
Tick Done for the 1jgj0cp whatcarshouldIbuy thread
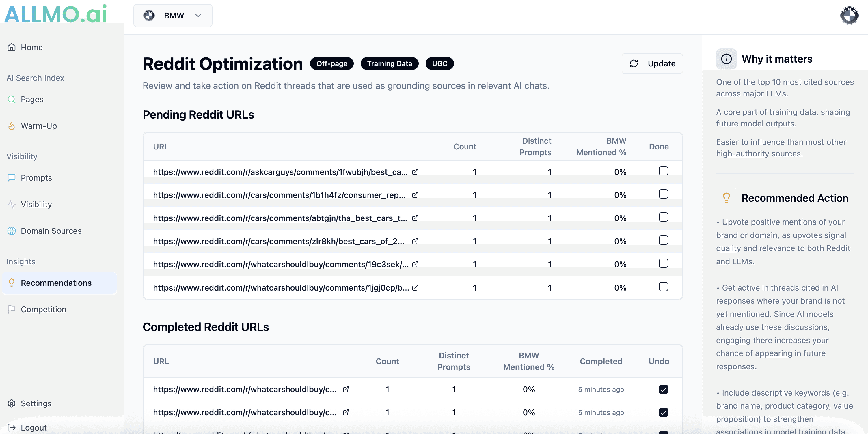pyautogui.click(x=663, y=287)
